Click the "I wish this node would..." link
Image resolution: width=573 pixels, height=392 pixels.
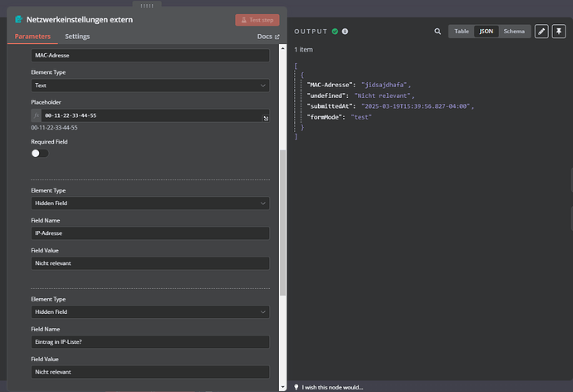[x=332, y=387]
